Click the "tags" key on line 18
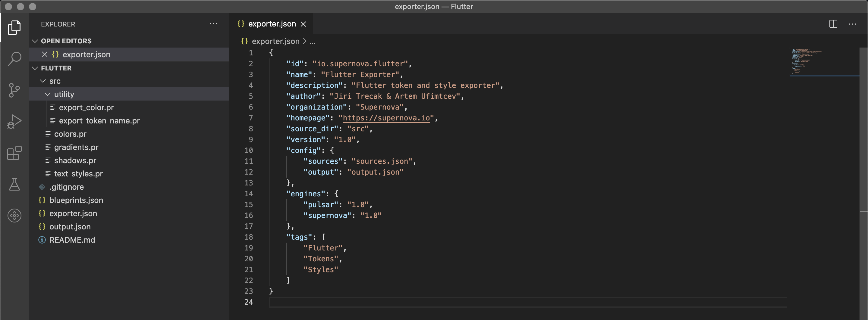This screenshot has height=320, width=868. [299, 237]
